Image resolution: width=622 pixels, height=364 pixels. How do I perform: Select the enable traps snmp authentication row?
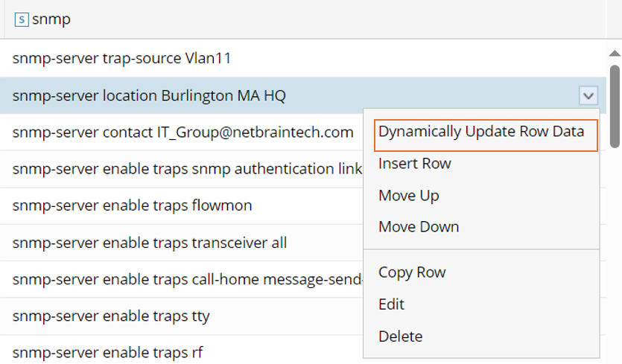[186, 169]
